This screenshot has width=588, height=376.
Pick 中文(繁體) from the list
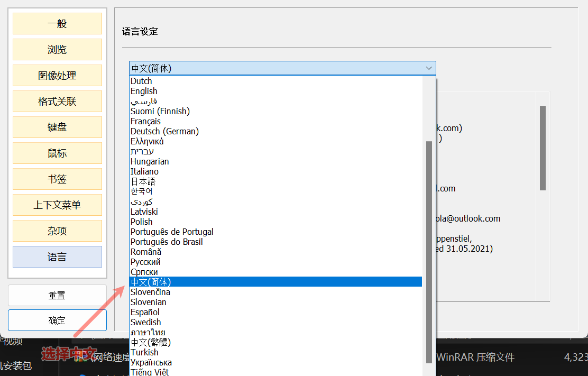[x=151, y=342]
